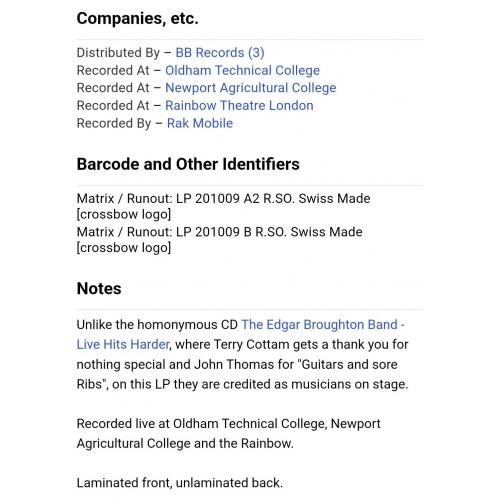Open the BB Records (3) link
The image size is (500, 500).
(x=220, y=53)
